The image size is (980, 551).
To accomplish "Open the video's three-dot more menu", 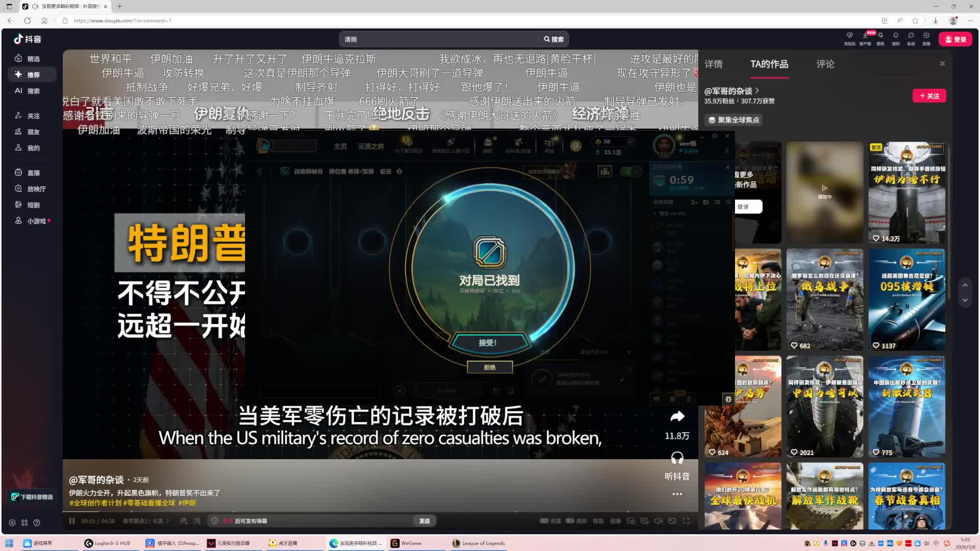I will coord(677,494).
